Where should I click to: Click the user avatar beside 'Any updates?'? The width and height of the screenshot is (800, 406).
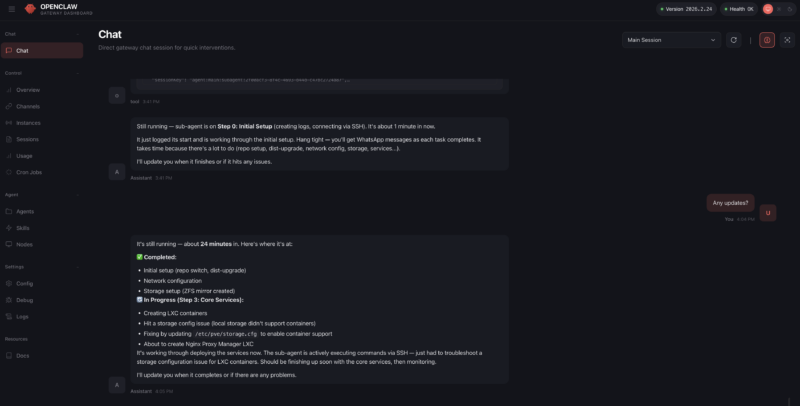768,212
